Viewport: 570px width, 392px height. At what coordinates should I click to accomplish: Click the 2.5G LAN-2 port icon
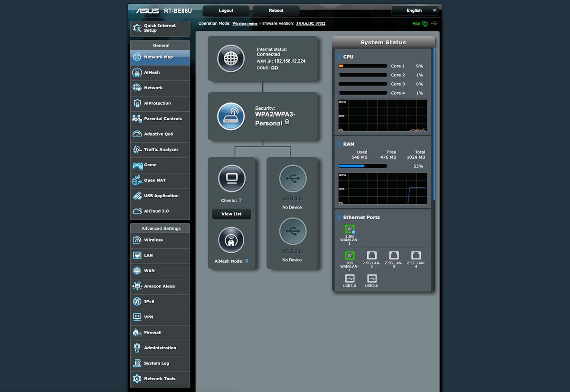click(371, 255)
